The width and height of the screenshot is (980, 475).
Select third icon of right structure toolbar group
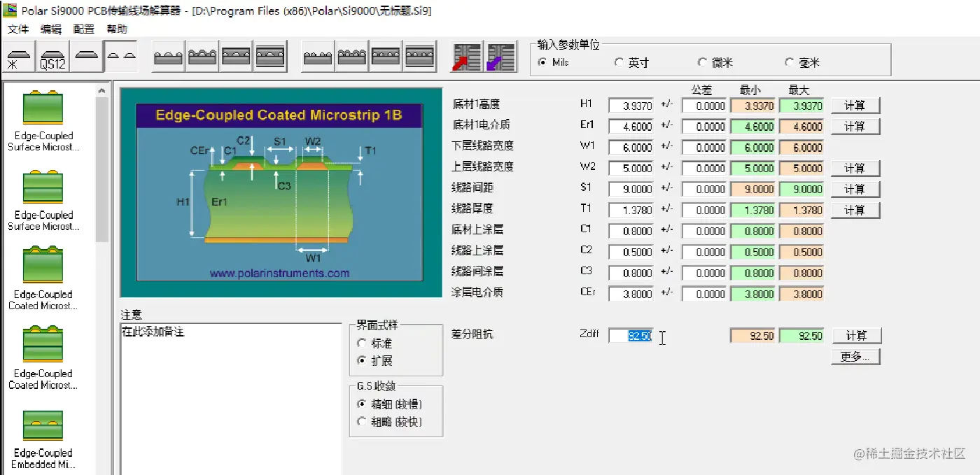(x=386, y=57)
